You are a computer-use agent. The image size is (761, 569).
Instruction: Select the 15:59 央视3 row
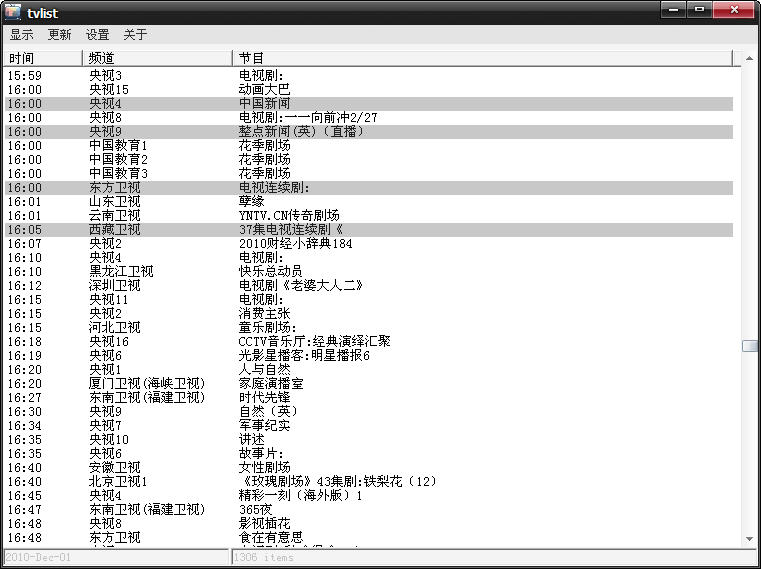[369, 76]
